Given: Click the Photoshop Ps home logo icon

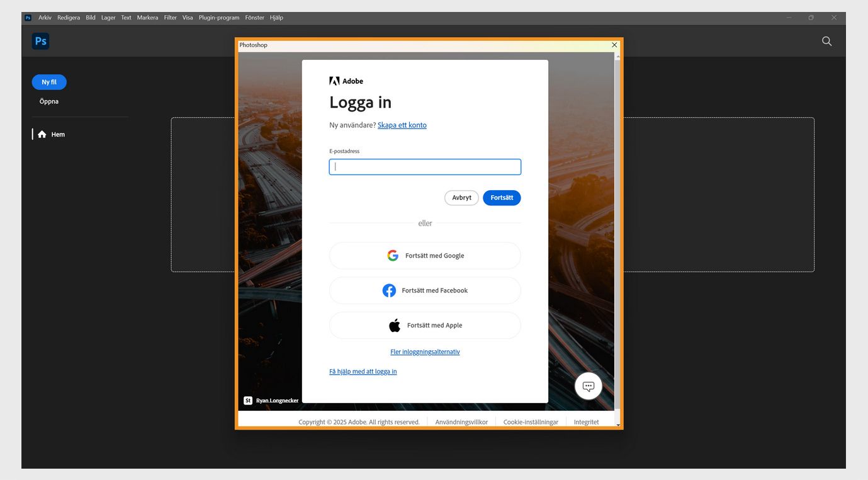Looking at the screenshot, I should click(40, 42).
